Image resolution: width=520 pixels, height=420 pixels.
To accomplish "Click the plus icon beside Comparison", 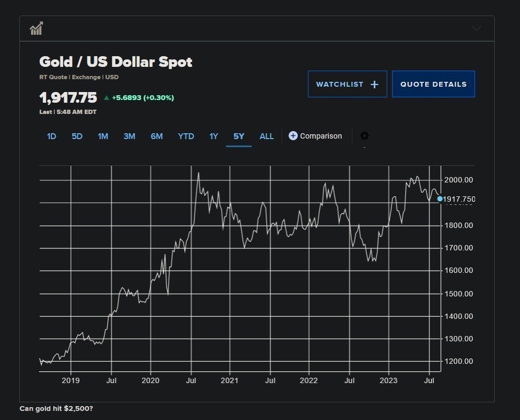I will pyautogui.click(x=293, y=136).
